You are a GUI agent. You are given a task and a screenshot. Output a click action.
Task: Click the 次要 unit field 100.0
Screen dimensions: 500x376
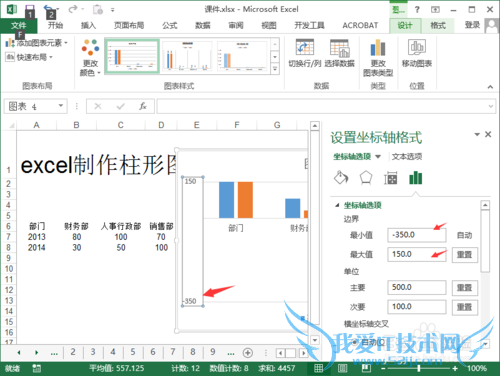pyautogui.click(x=417, y=307)
